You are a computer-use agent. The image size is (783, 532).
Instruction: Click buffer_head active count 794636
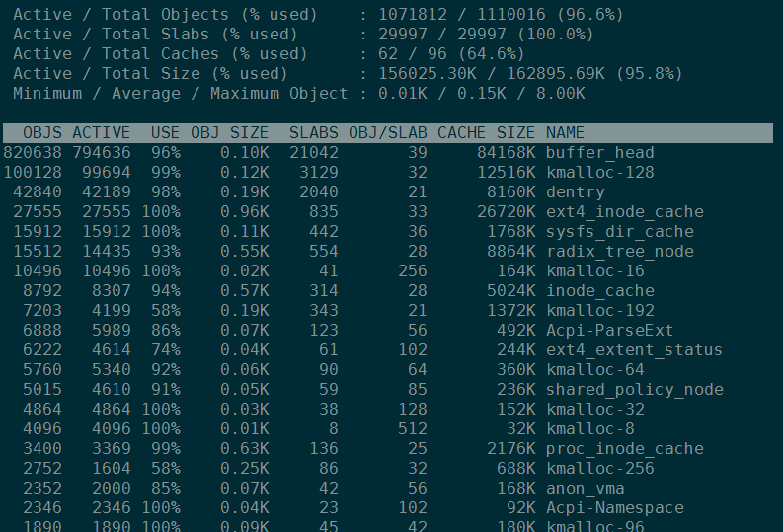102,153
